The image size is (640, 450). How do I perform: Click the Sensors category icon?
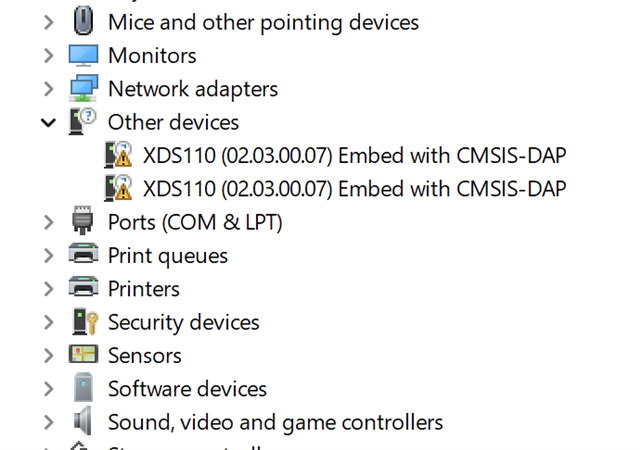(x=83, y=355)
